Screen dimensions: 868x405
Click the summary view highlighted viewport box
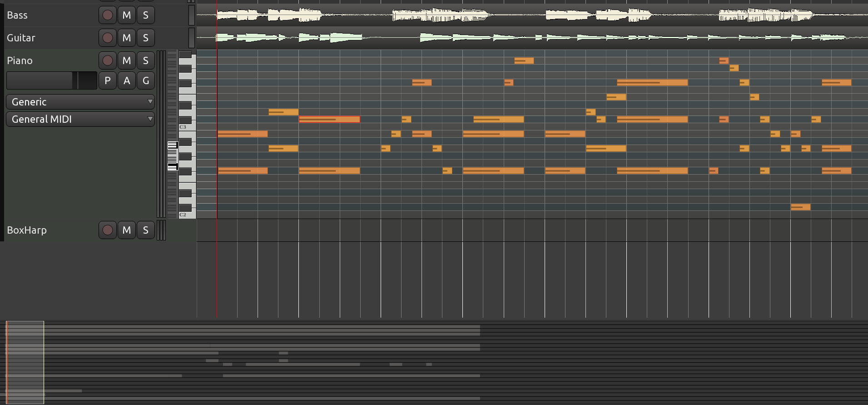pyautogui.click(x=25, y=362)
